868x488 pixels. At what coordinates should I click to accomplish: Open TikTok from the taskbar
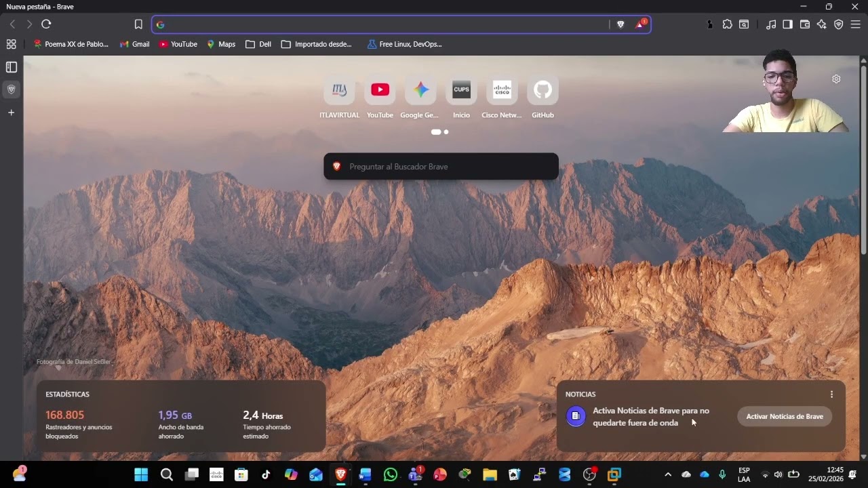pos(266,474)
